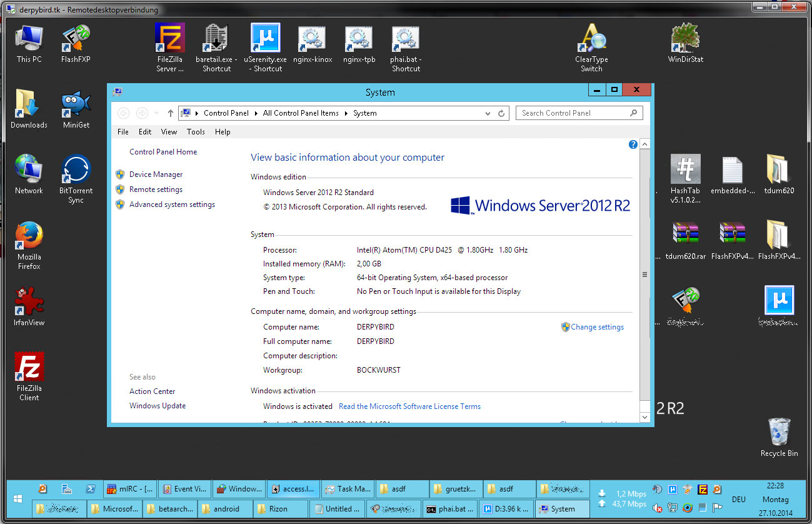Expand the chevron before Control Panel breadcrumb
The width and height of the screenshot is (812, 524).
coord(197,113)
